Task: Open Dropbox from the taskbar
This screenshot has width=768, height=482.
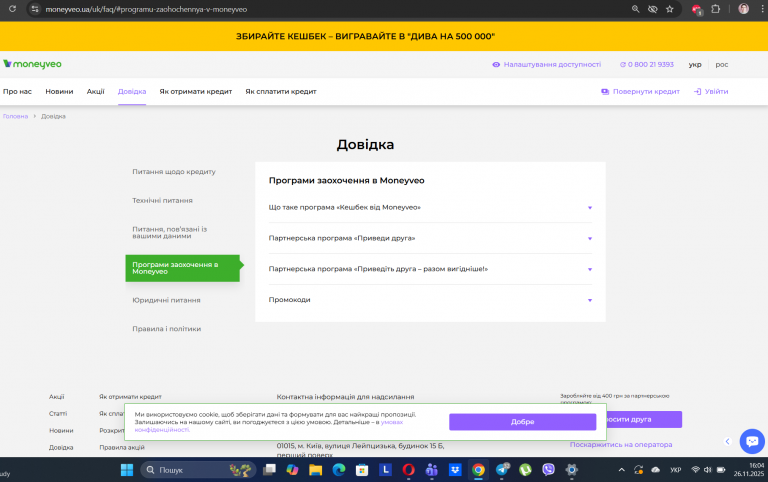Action: (455, 470)
